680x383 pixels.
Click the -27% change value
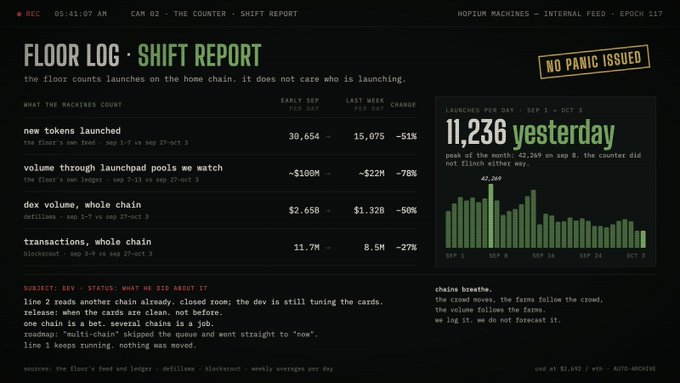point(406,247)
